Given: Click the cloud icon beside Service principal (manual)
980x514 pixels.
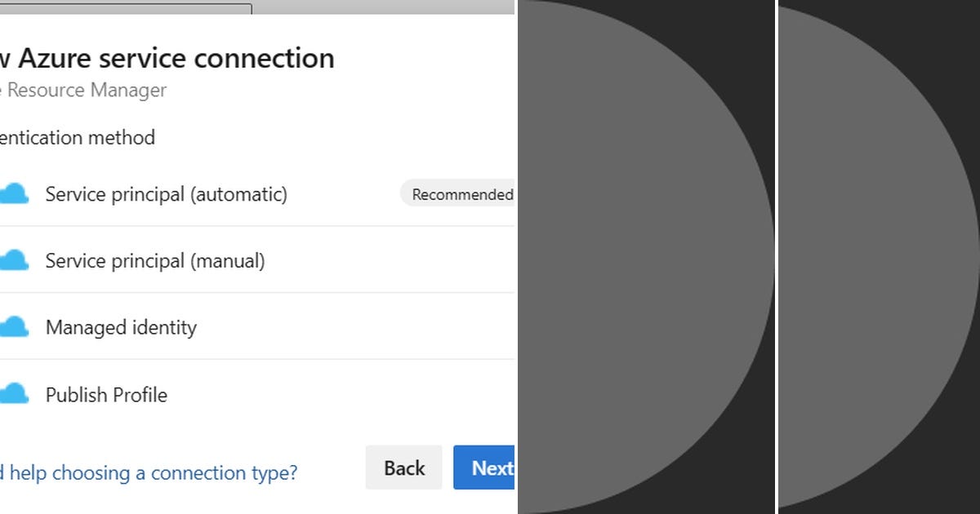Looking at the screenshot, I should pyautogui.click(x=15, y=259).
